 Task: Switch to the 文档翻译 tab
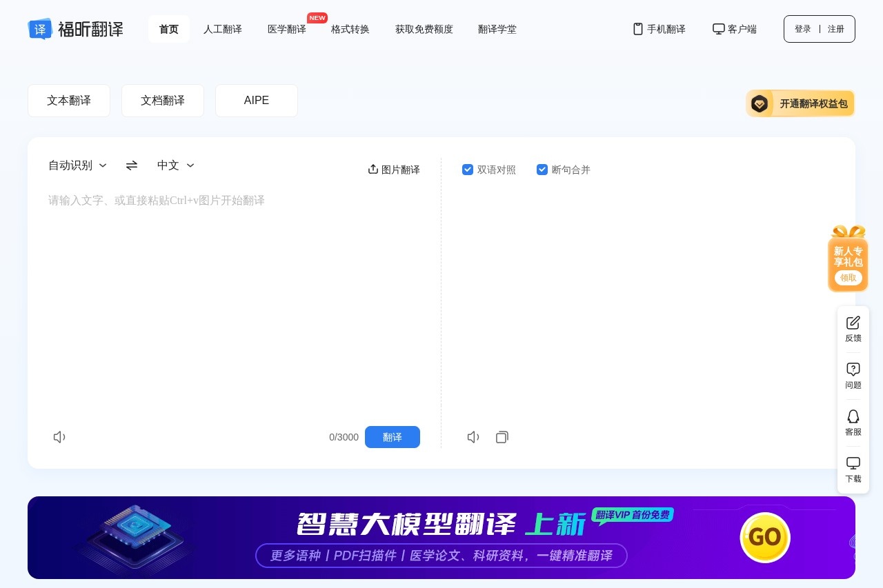point(163,101)
